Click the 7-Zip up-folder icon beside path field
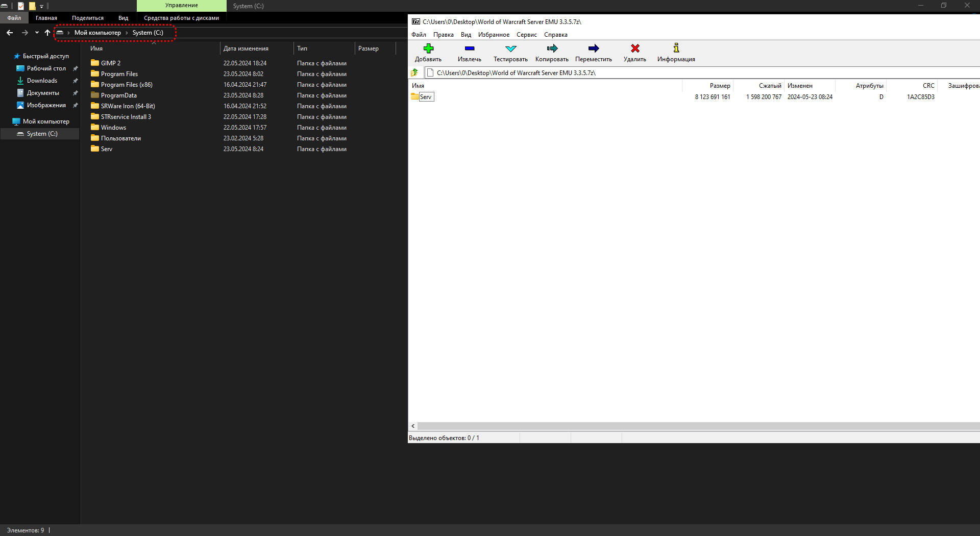Screen dimensions: 980x536 414,73
